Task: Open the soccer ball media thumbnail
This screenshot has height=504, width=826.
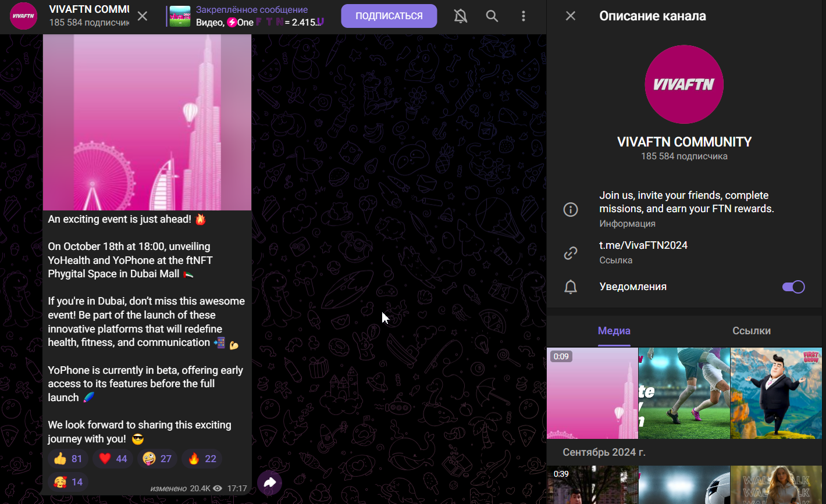Action: click(684, 485)
